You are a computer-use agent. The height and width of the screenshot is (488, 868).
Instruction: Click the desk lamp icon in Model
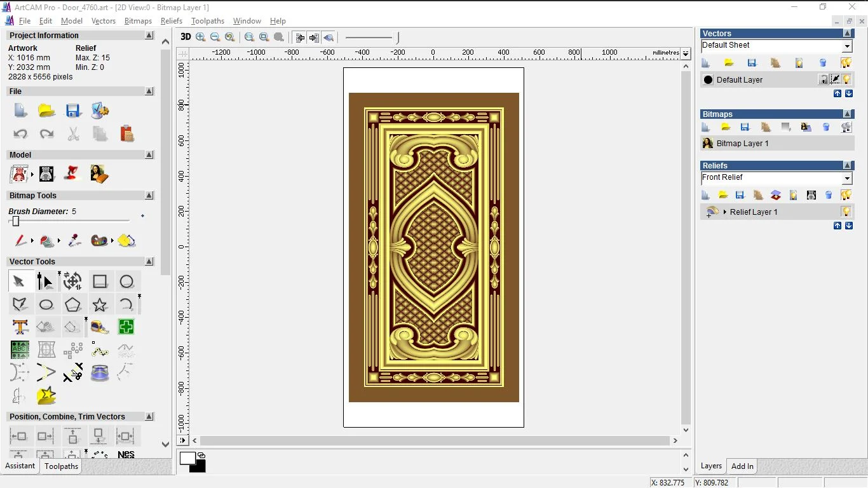73,173
